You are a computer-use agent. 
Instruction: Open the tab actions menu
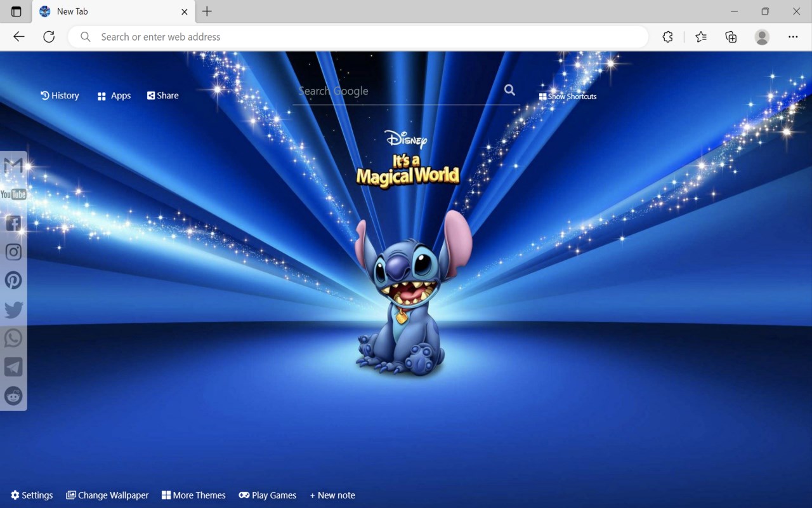point(16,11)
